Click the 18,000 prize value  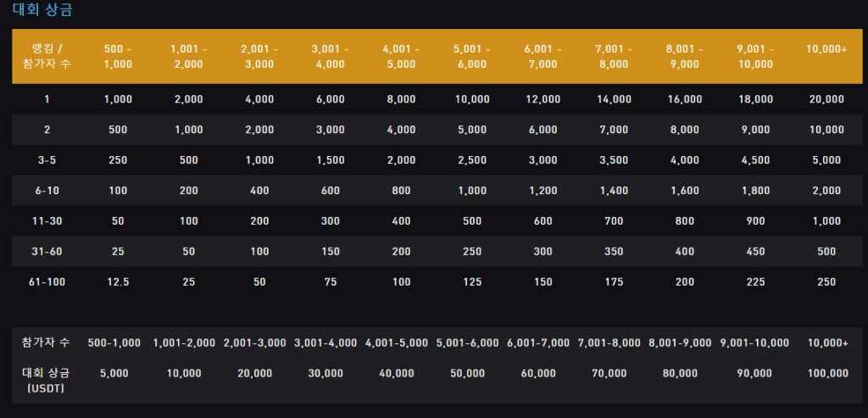[x=755, y=100]
